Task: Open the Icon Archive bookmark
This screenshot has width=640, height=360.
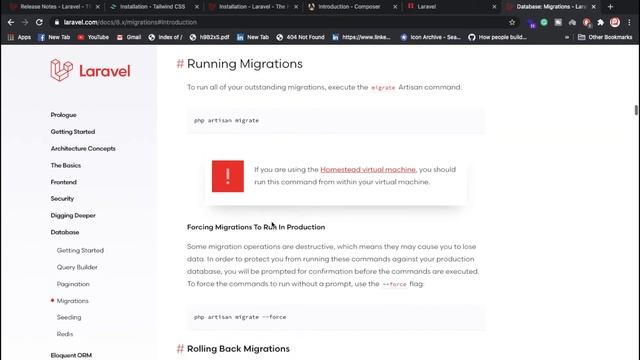Action: (x=430, y=37)
